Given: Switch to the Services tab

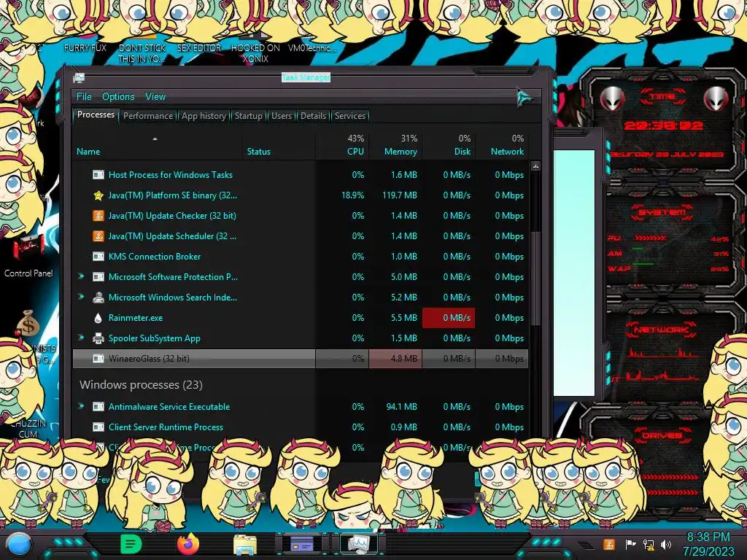Looking at the screenshot, I should coord(349,116).
